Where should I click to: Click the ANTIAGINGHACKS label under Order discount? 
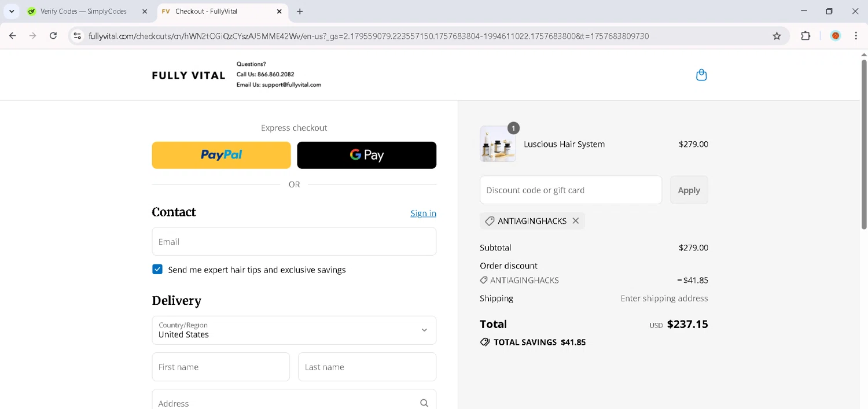[x=524, y=280]
